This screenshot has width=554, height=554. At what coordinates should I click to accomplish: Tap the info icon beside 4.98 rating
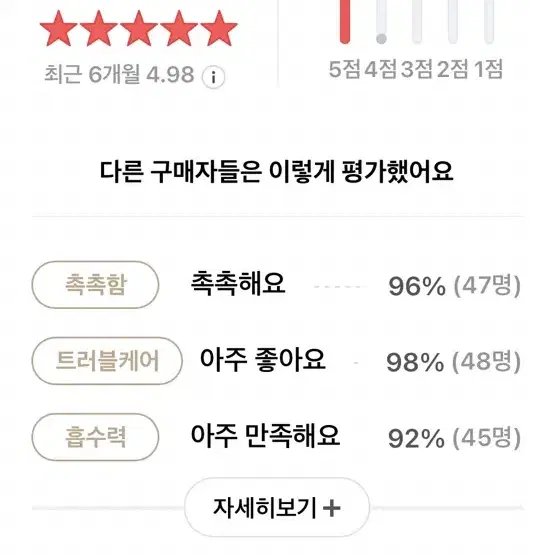(213, 77)
